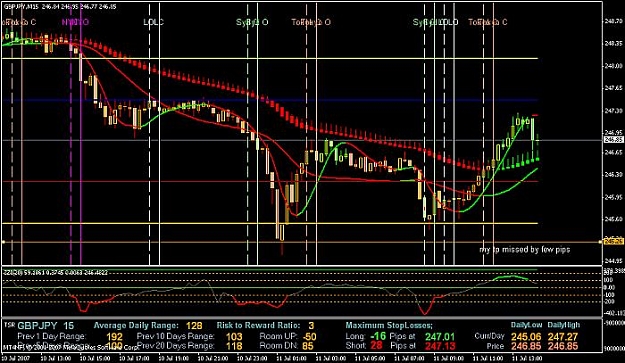
Task: Click the -200 level on oscillator scale
Action: click(610, 302)
